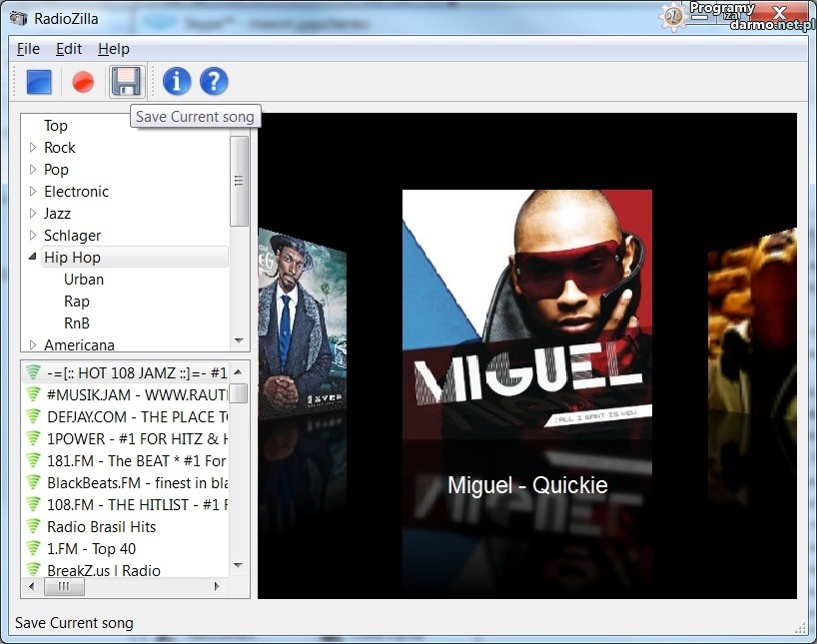Click the blue Stop playback button
817x644 pixels.
[39, 82]
